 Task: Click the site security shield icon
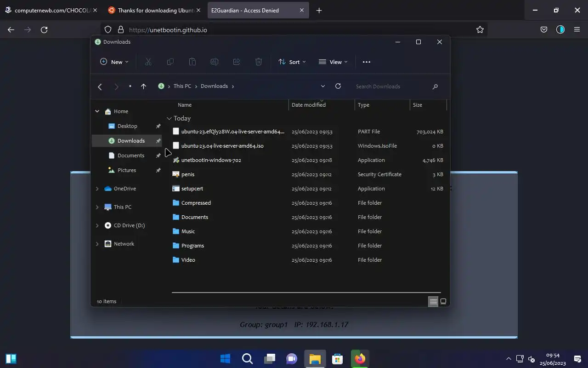coord(108,29)
